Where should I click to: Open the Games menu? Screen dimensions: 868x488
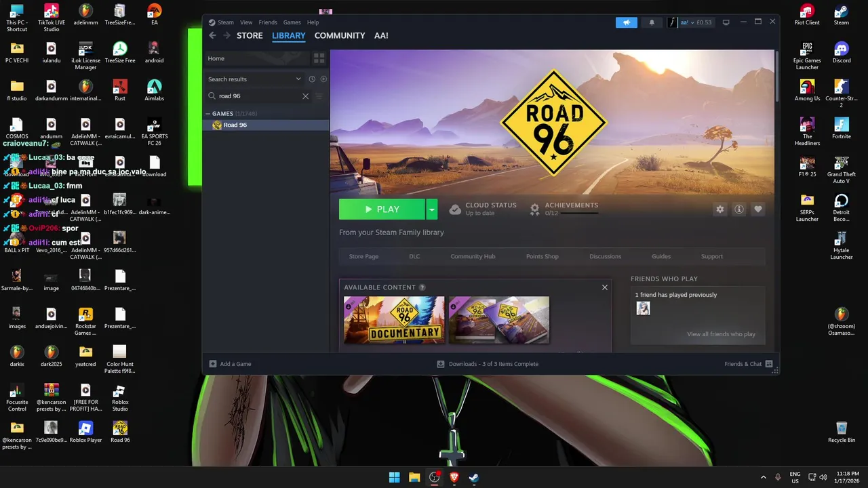pyautogui.click(x=292, y=22)
